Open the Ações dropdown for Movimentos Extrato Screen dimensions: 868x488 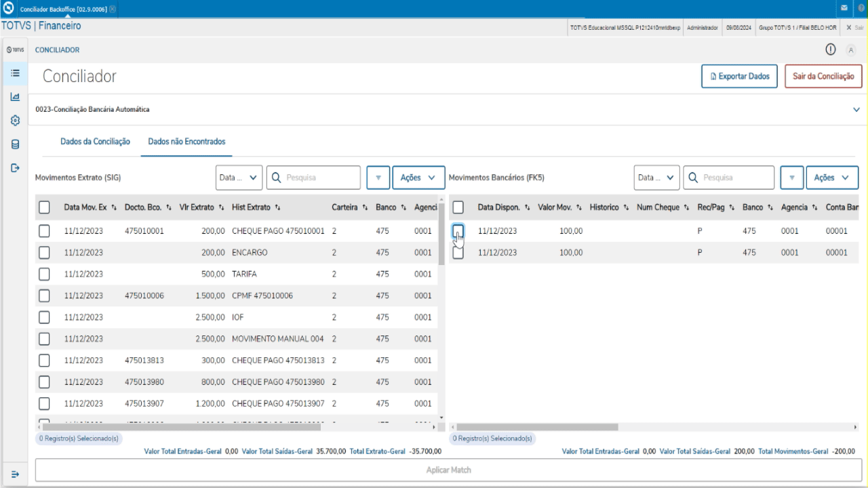[418, 178]
